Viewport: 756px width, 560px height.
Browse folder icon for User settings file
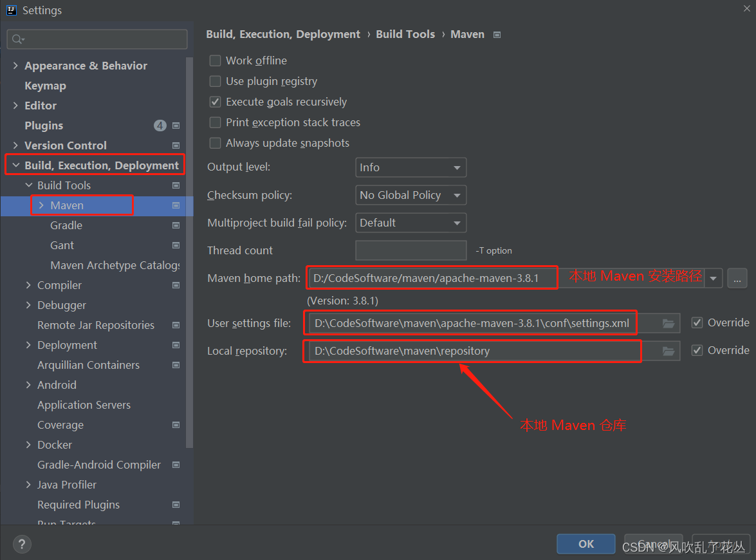(668, 323)
